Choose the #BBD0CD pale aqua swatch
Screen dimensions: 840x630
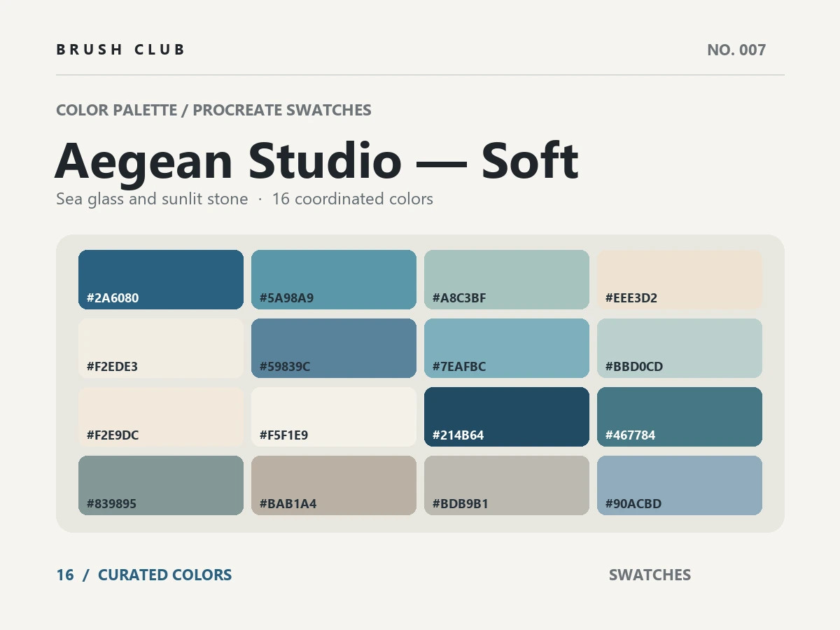680,348
